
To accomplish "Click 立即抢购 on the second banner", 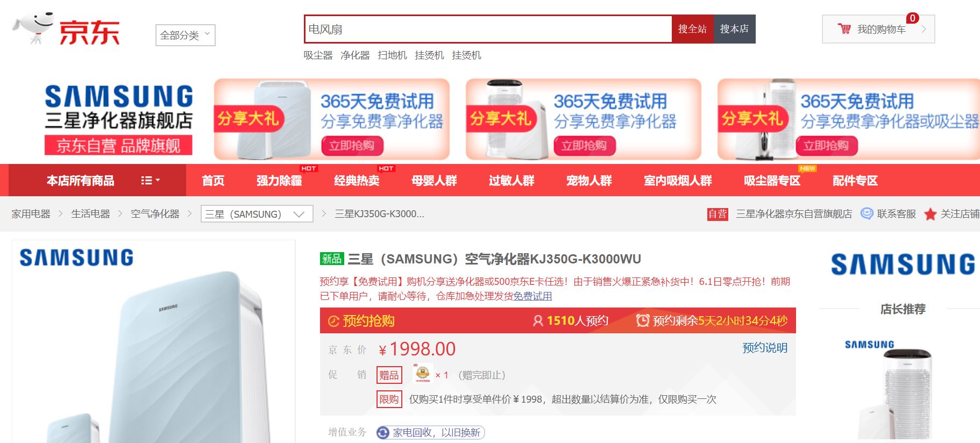I will point(585,146).
